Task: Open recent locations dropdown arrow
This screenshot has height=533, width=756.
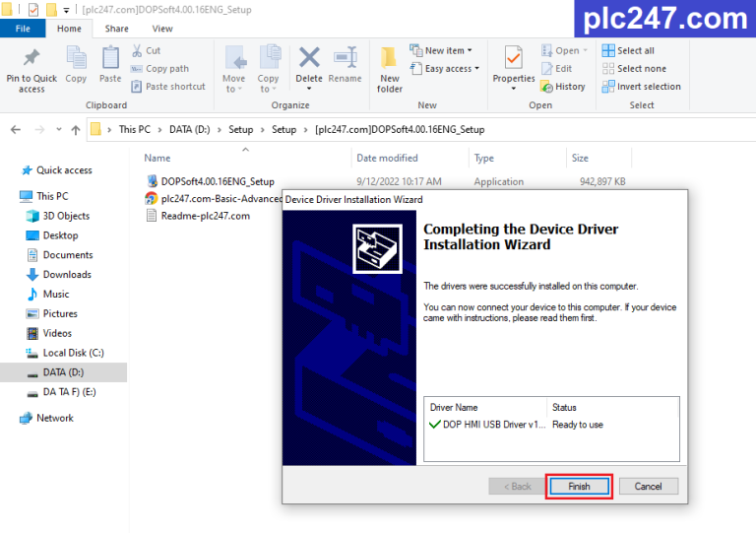Action: pos(59,129)
